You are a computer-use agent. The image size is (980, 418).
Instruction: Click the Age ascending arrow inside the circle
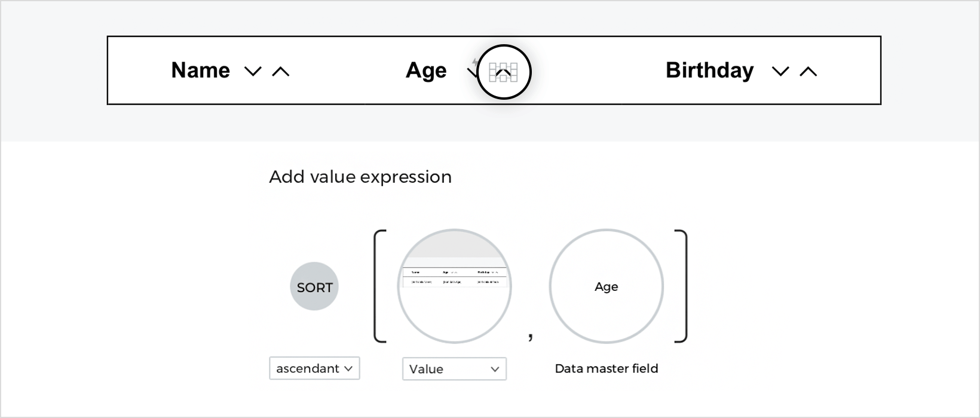[x=504, y=72]
